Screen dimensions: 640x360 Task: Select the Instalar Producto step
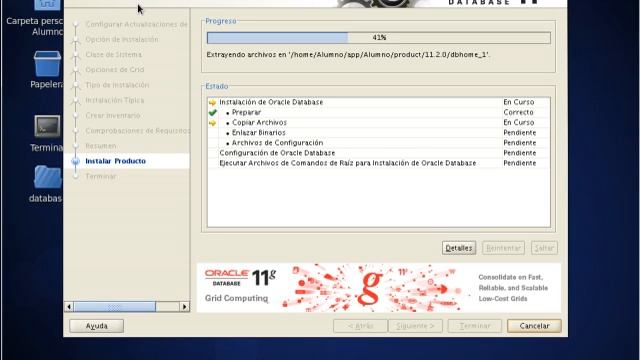(116, 161)
